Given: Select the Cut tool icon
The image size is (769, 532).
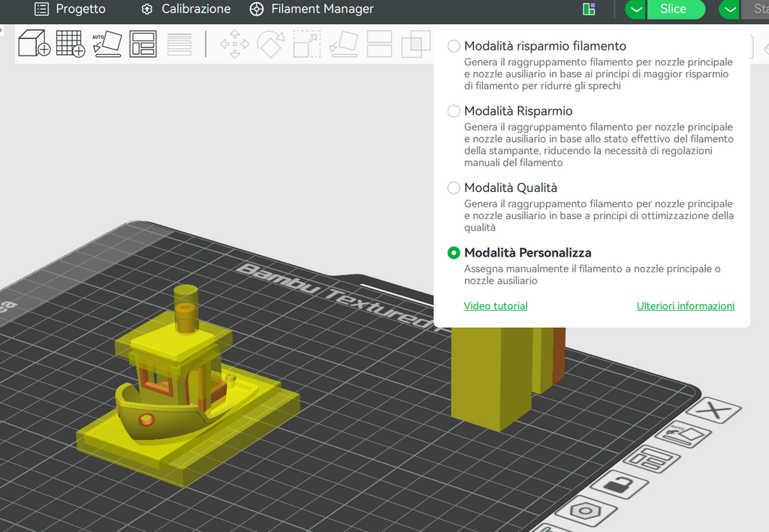Looking at the screenshot, I should click(379, 44).
